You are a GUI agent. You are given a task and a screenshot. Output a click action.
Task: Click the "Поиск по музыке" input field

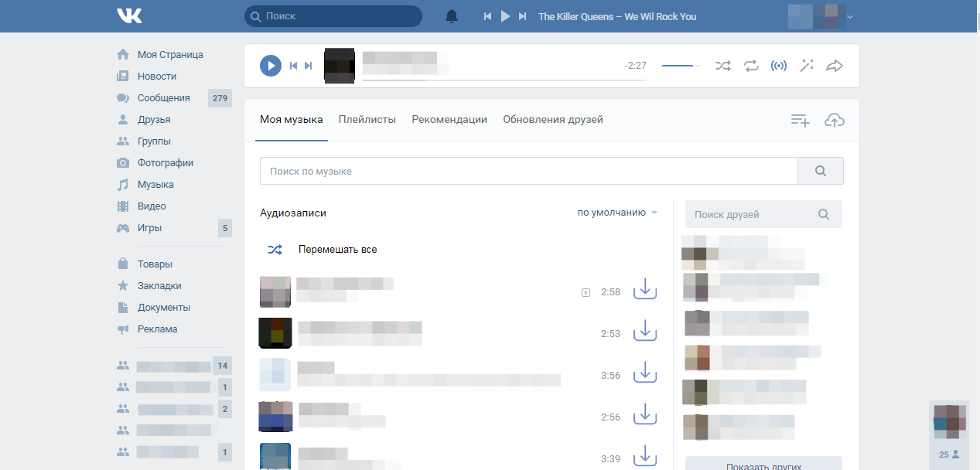click(528, 170)
